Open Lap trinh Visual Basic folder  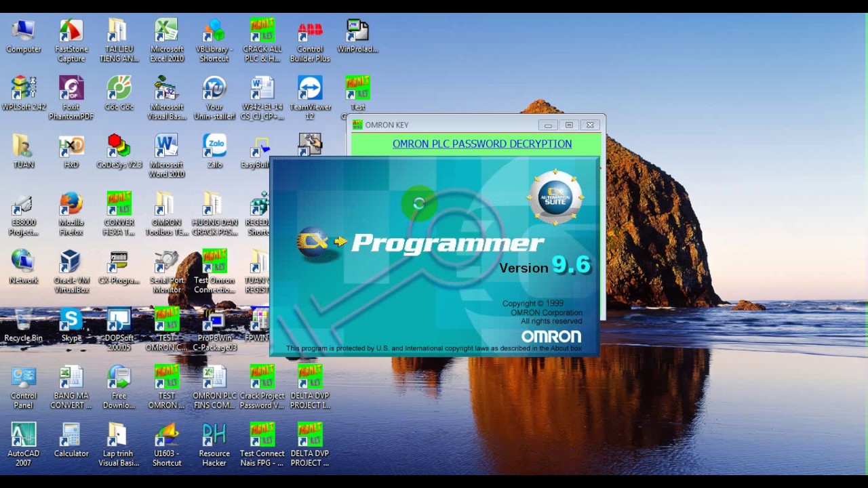click(119, 445)
